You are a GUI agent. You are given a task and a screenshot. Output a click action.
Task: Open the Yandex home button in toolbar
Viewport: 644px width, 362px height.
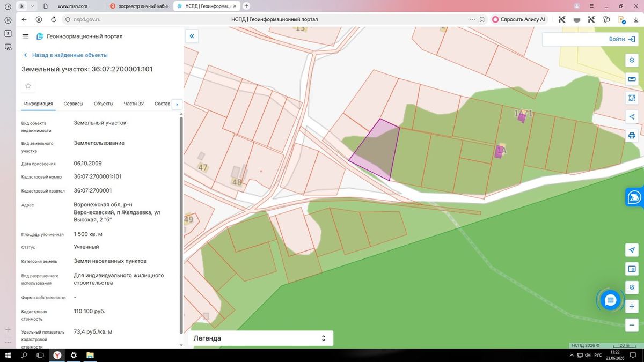39,19
